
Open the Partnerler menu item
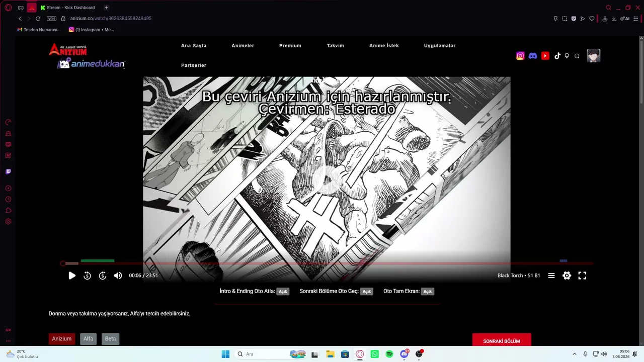(x=194, y=65)
